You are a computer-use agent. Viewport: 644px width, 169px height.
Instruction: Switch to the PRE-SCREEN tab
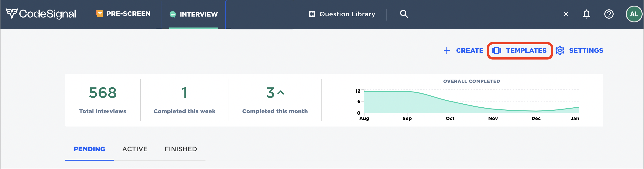point(128,14)
